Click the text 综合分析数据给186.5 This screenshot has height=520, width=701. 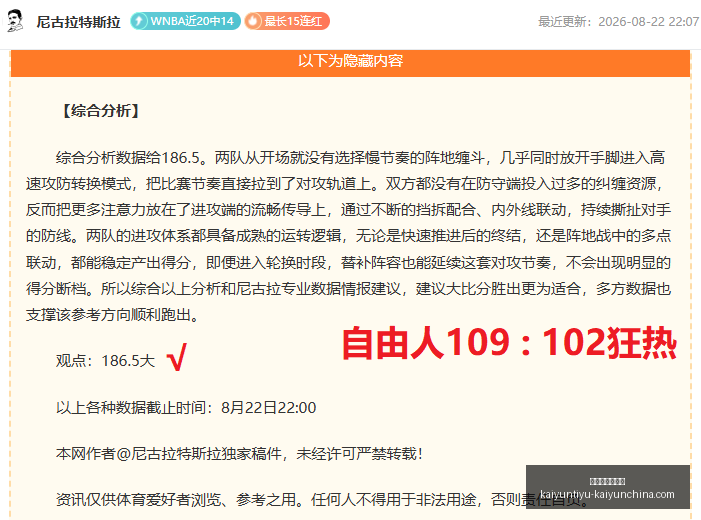tap(127, 158)
